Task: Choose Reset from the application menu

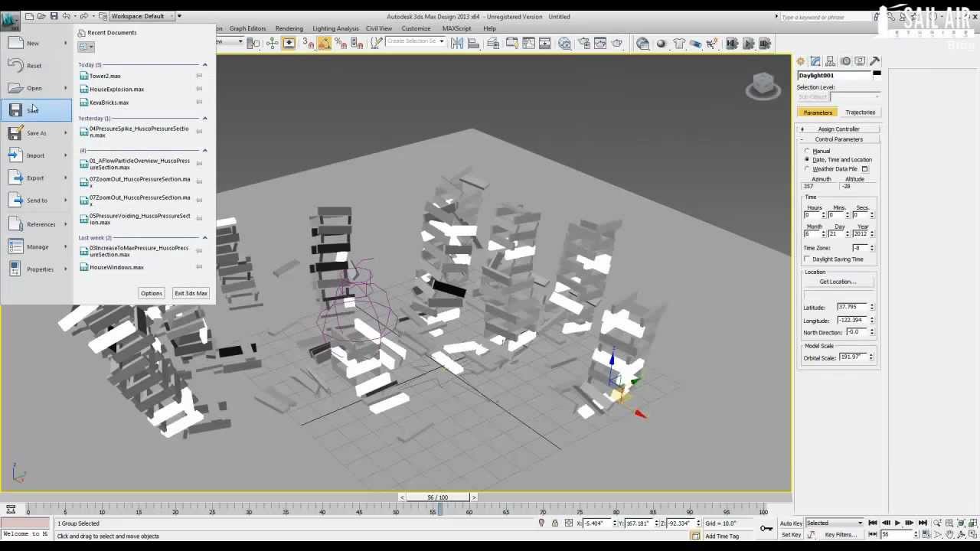Action: tap(36, 66)
